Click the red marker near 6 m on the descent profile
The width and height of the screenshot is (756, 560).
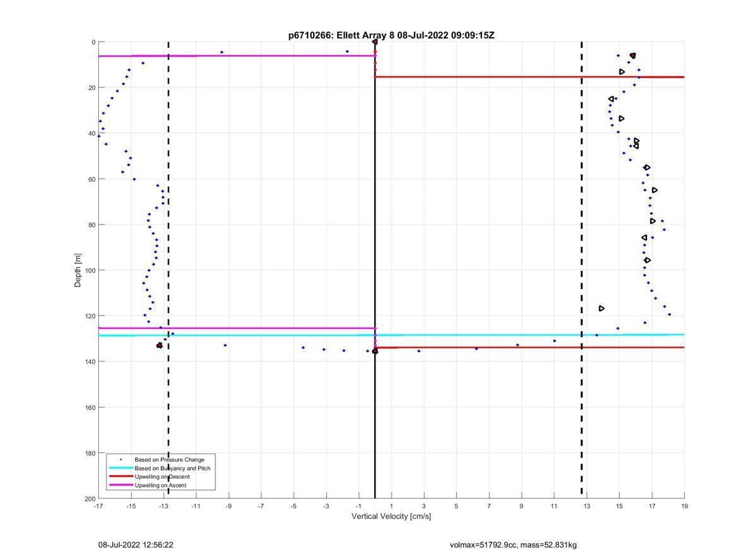click(633, 55)
